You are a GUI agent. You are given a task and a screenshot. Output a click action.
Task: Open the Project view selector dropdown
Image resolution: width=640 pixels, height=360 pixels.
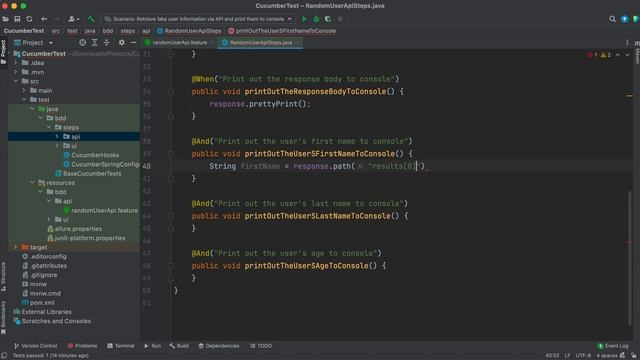(33, 42)
